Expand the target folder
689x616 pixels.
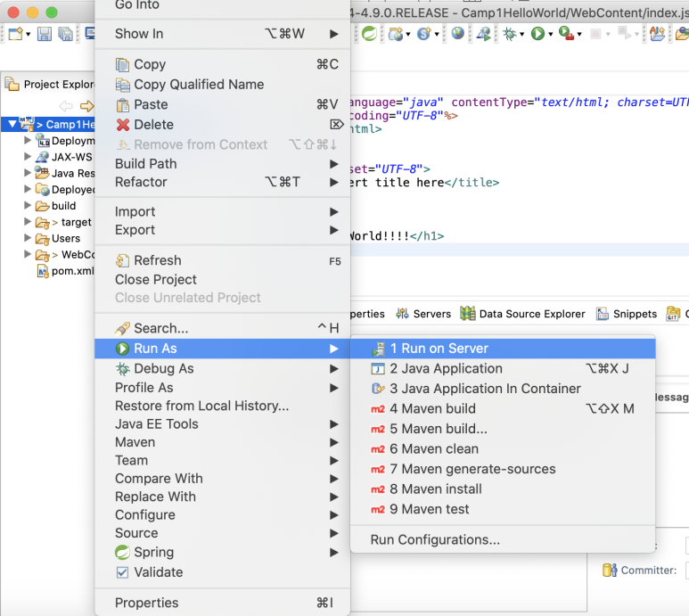pos(28,222)
